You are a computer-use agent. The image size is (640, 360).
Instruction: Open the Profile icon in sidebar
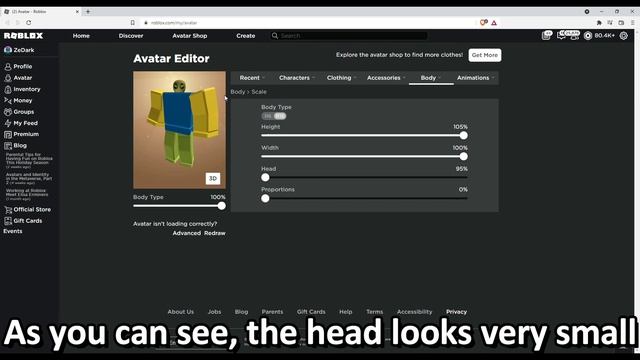tap(8, 67)
